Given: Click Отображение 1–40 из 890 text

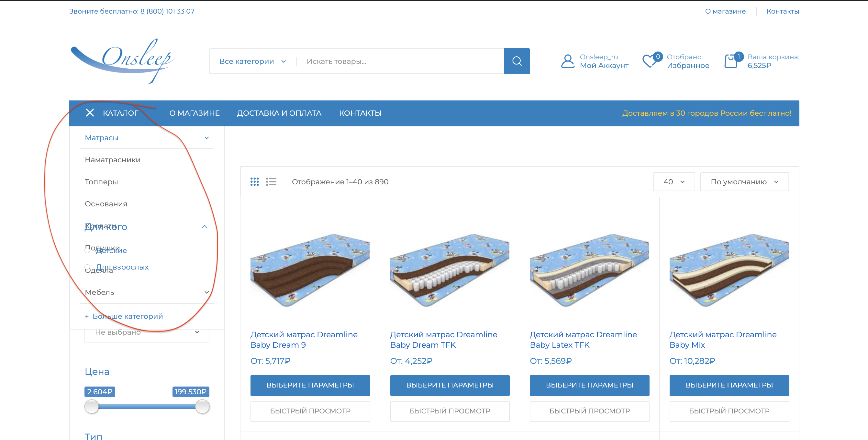Looking at the screenshot, I should 340,181.
